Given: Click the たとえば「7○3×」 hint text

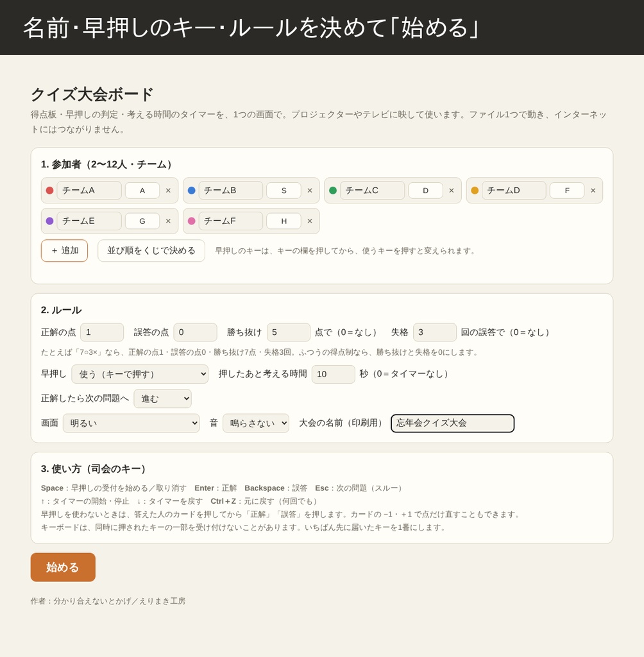Looking at the screenshot, I should click(260, 352).
